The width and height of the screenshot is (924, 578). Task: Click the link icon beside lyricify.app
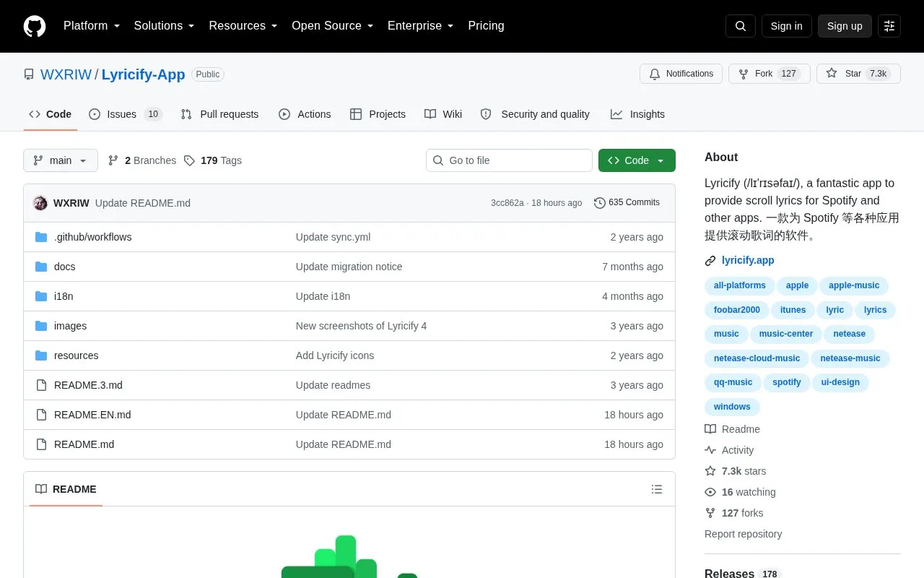point(710,261)
